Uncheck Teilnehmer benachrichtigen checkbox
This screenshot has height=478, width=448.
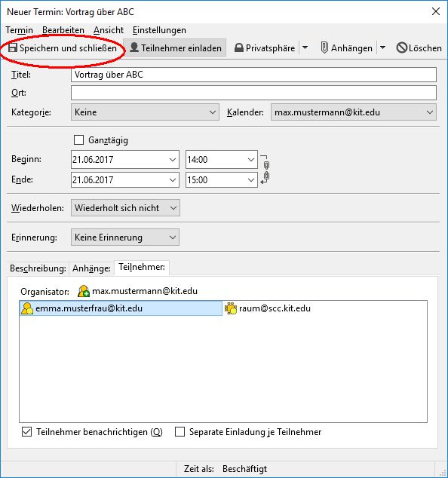pos(27,432)
